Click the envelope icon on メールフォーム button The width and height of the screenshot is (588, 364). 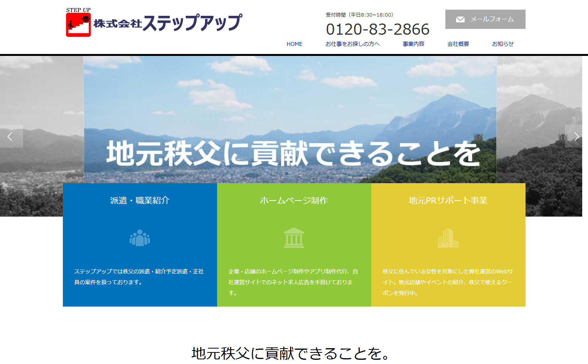point(460,19)
